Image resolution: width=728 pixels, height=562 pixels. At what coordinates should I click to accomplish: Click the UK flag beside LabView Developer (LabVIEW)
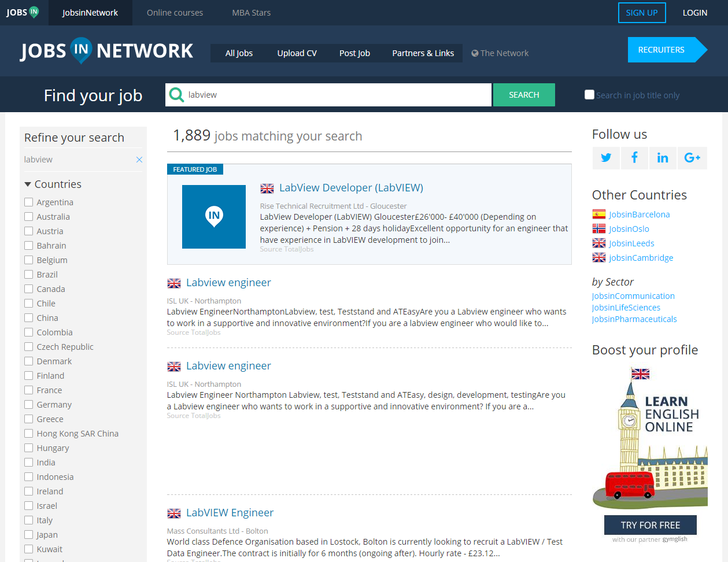tap(267, 188)
